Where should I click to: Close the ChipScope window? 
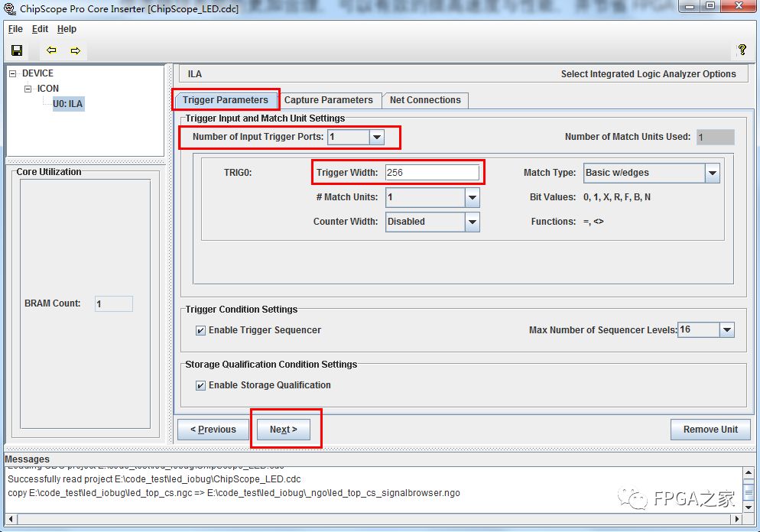[739, 6]
